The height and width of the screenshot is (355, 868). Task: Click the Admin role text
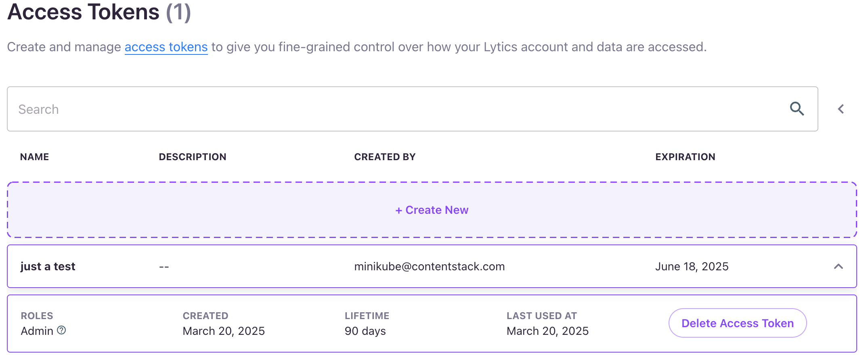click(37, 331)
